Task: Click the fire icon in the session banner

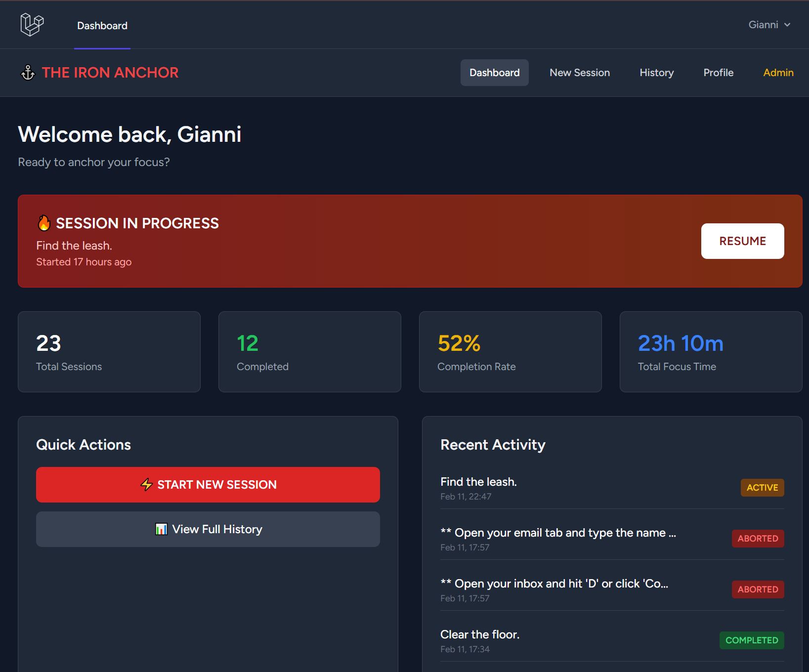Action: [x=44, y=223]
